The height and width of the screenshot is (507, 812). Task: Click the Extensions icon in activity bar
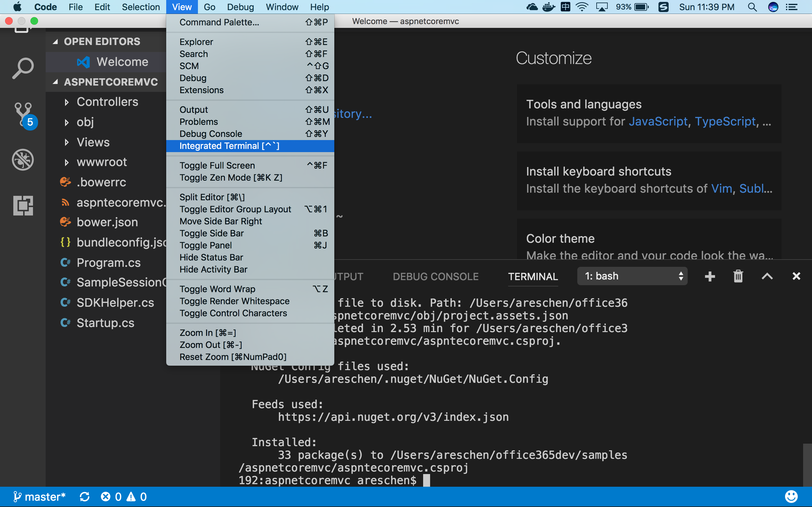tap(23, 205)
